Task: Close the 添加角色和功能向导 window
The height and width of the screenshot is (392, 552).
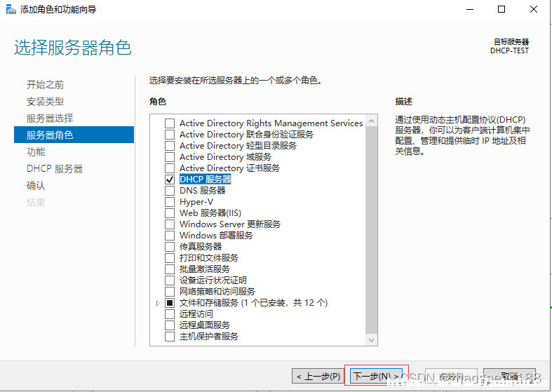Action: [x=534, y=10]
